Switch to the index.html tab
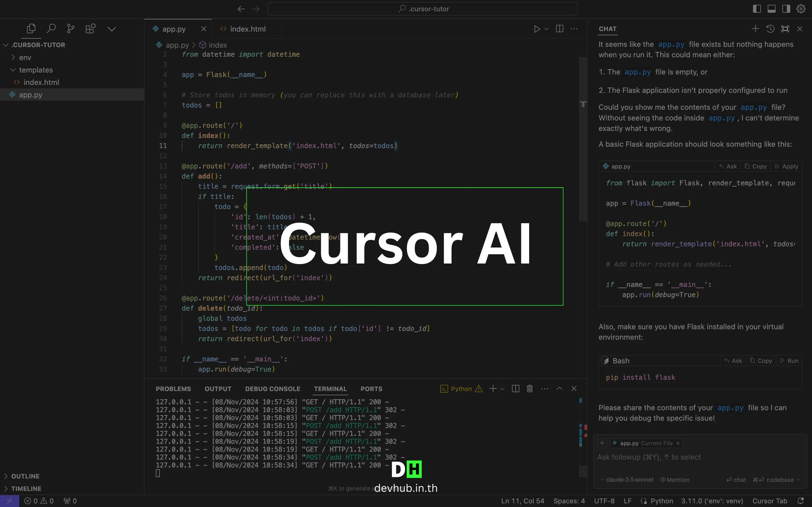 (248, 28)
